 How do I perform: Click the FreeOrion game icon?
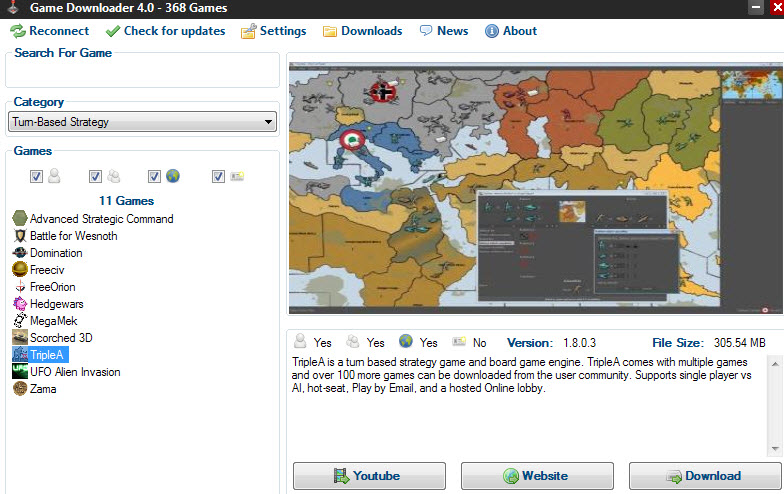[x=20, y=286]
